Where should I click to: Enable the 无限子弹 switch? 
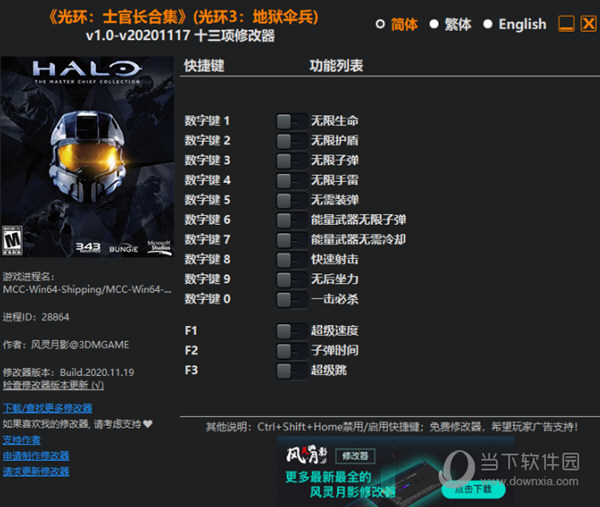click(292, 161)
